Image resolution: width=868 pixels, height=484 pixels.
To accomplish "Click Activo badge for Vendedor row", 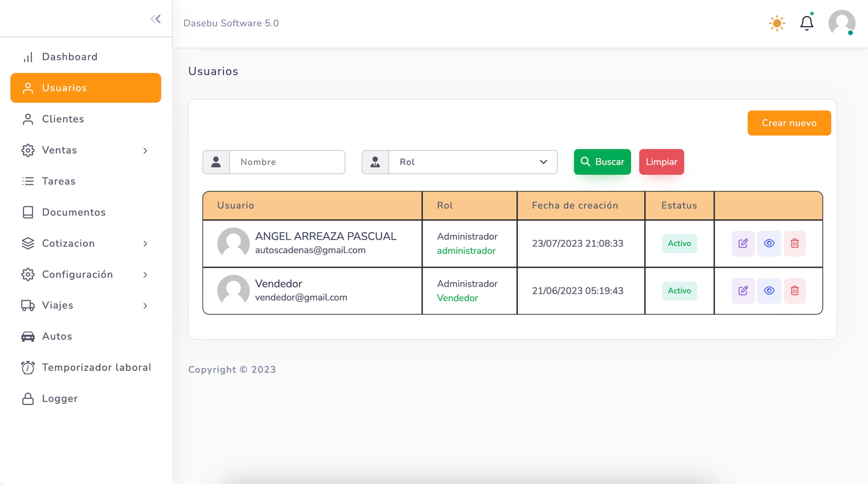I will [x=679, y=291].
